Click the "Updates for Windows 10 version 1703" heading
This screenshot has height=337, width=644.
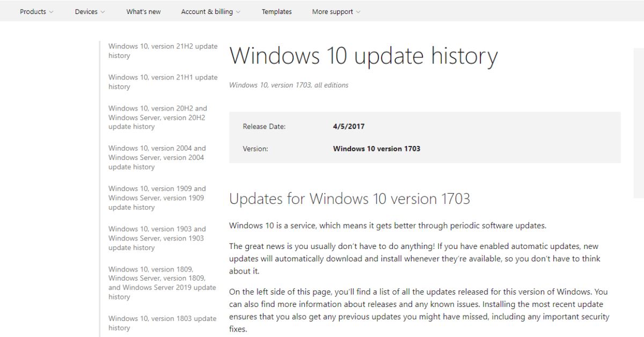pos(349,199)
